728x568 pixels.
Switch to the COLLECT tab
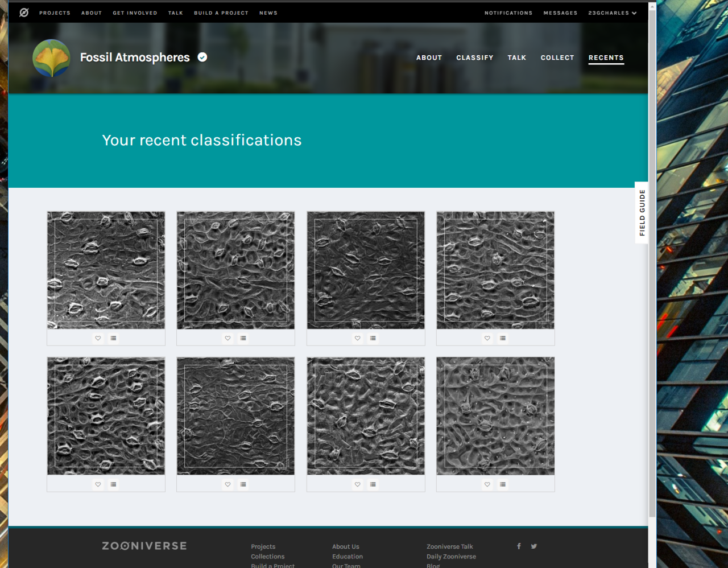click(x=557, y=57)
